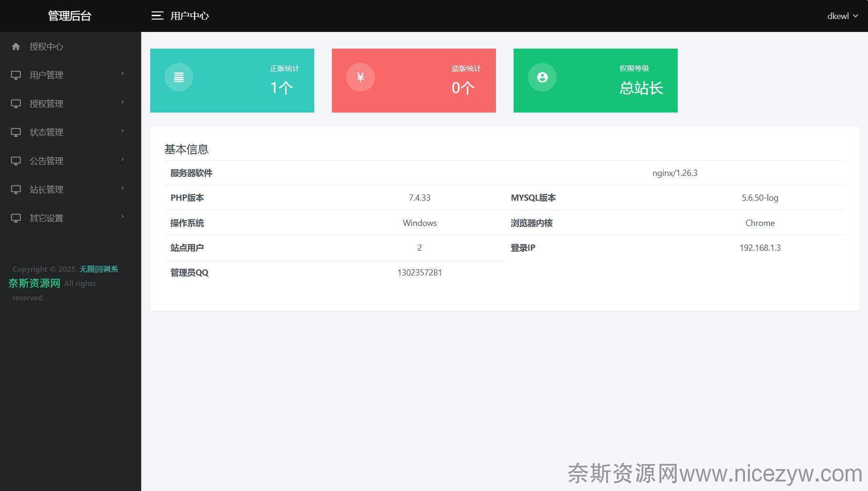Click the monitor icon beside 授权管理

tap(16, 103)
